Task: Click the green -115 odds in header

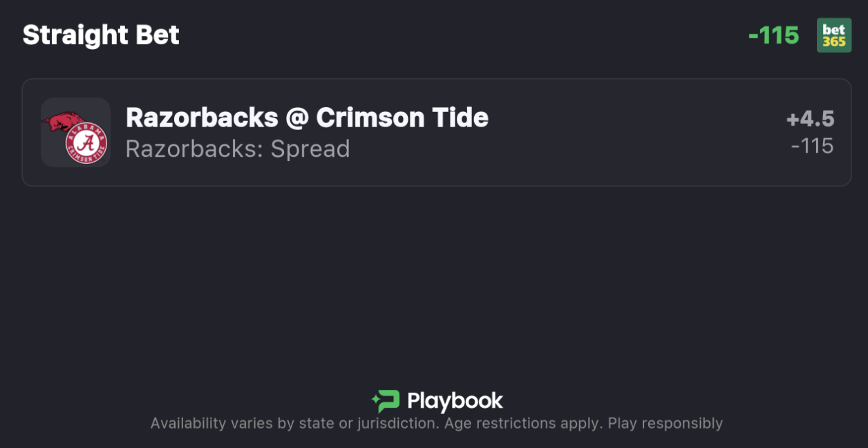Action: point(773,35)
